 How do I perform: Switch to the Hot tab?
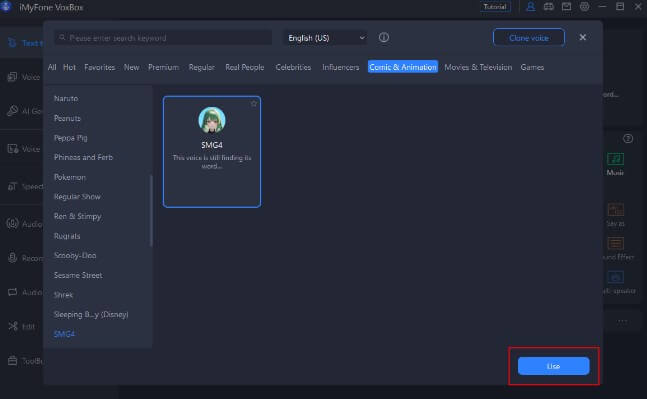coord(69,67)
